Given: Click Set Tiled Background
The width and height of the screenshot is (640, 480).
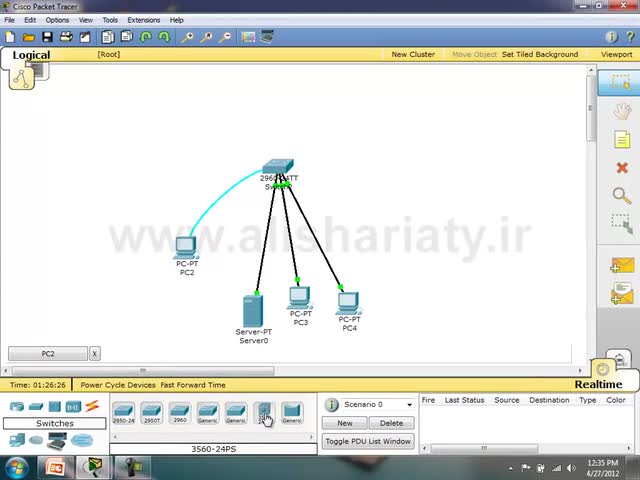Looking at the screenshot, I should point(540,54).
